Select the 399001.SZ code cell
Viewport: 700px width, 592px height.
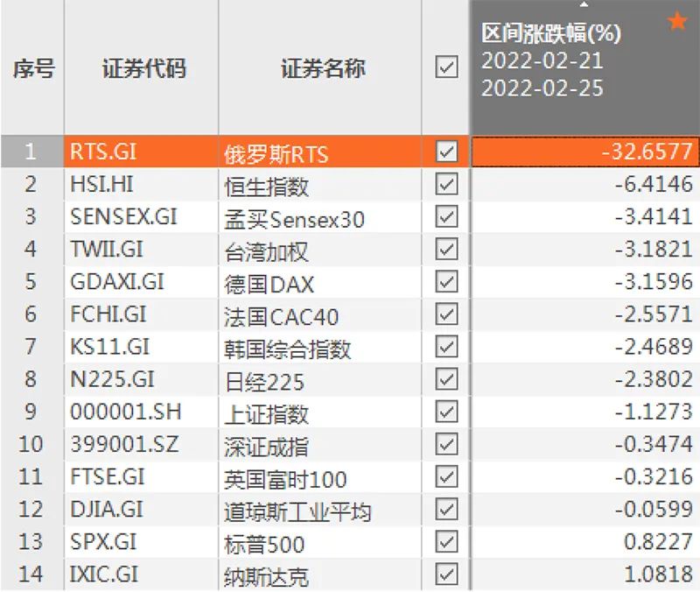point(142,444)
